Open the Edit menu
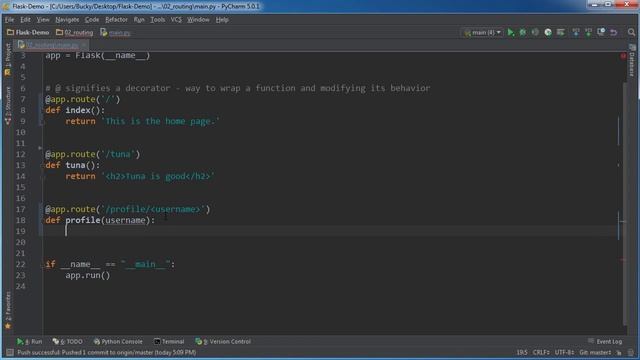This screenshot has width=640, height=360. [x=25, y=20]
